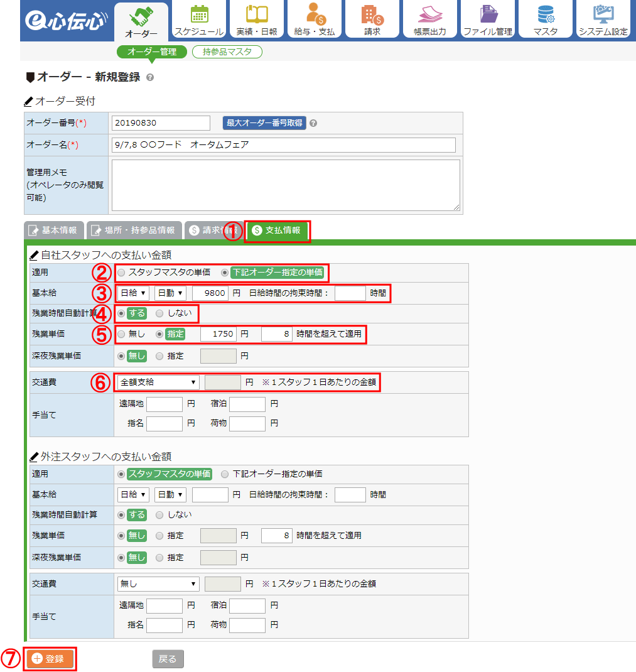Open the 実績・日報 book icon
The height and width of the screenshot is (672, 636).
[257, 19]
